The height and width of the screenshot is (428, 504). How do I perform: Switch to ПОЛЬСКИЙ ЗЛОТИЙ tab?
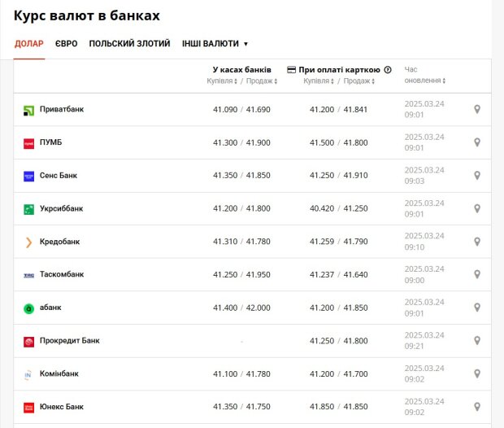click(129, 43)
